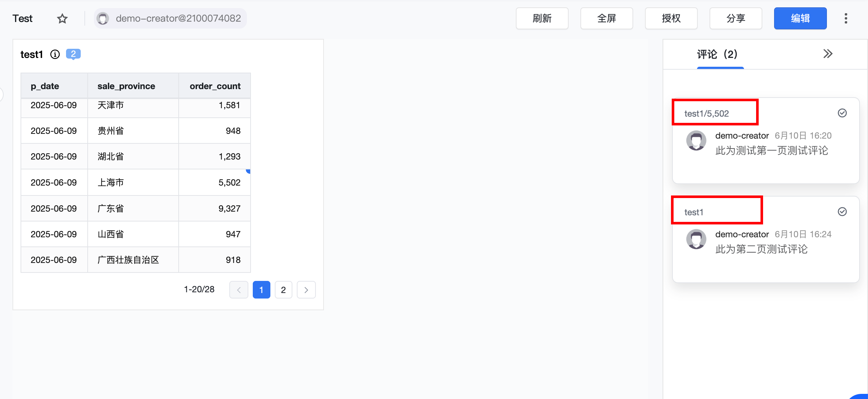Screen dimensions: 868x399
Task: Select page 2 in table pagination
Action: [x=283, y=290]
